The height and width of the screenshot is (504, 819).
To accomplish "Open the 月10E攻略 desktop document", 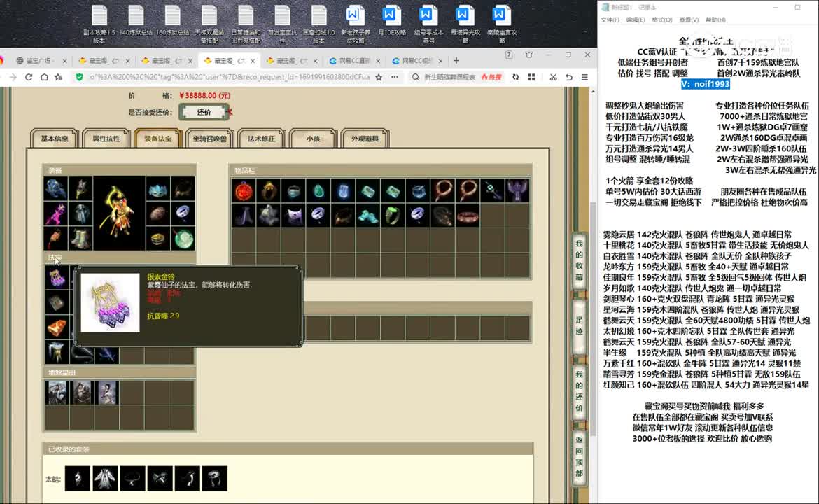I will (392, 21).
